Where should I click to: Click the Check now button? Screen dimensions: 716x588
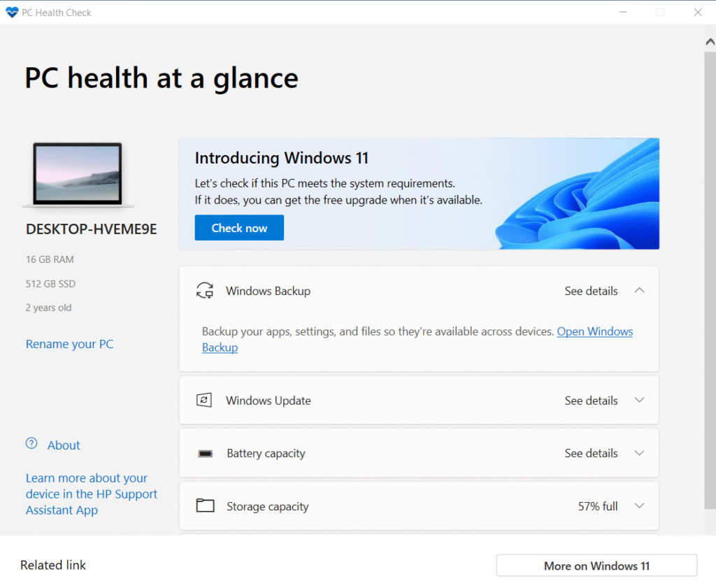pyautogui.click(x=239, y=227)
